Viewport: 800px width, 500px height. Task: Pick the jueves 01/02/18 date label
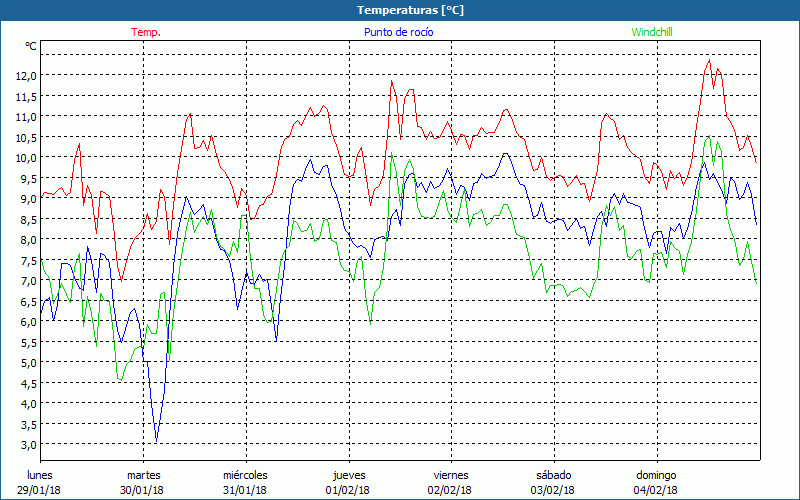point(348,482)
